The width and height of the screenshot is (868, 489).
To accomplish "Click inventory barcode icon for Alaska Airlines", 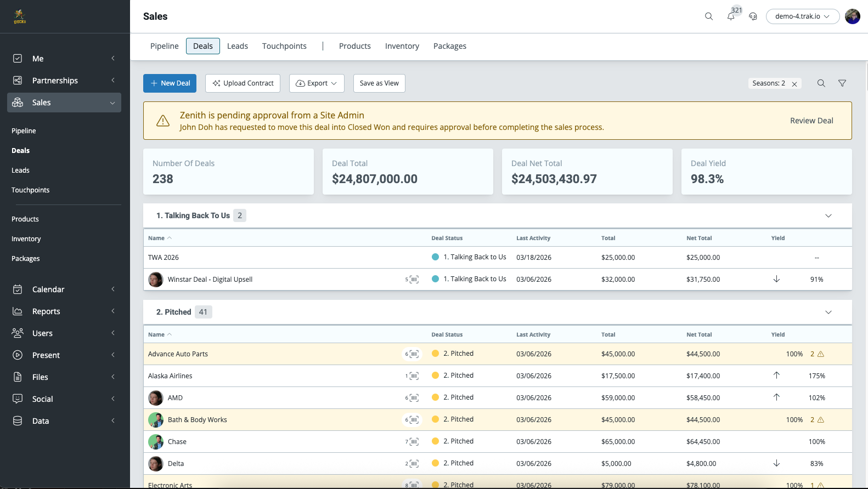I will pyautogui.click(x=414, y=376).
